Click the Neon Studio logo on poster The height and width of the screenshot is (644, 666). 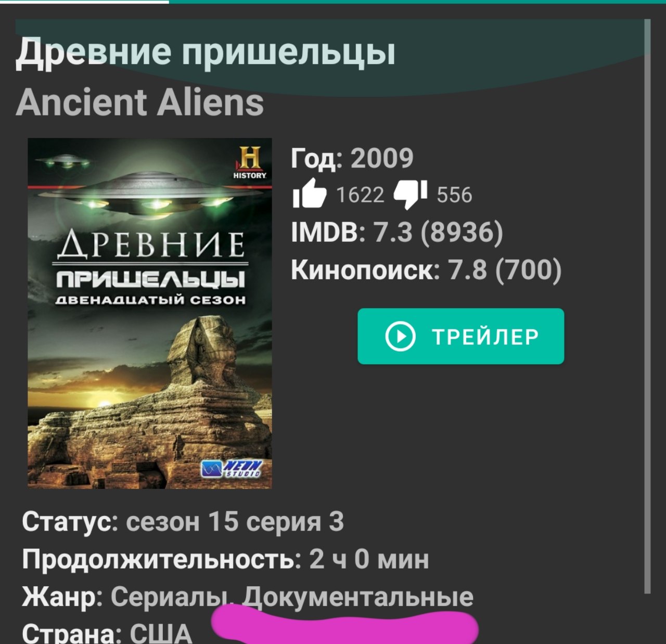232,469
